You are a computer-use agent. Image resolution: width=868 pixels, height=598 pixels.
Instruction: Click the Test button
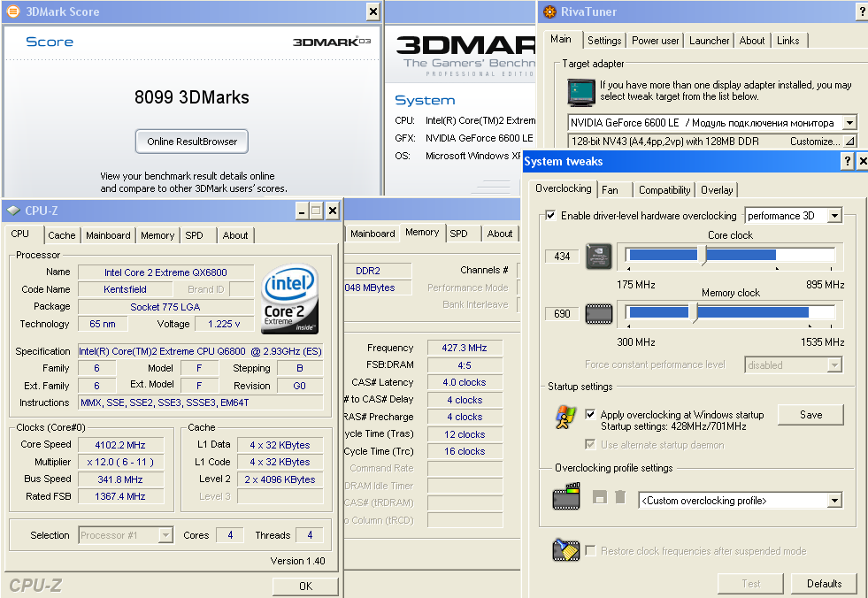click(x=750, y=584)
